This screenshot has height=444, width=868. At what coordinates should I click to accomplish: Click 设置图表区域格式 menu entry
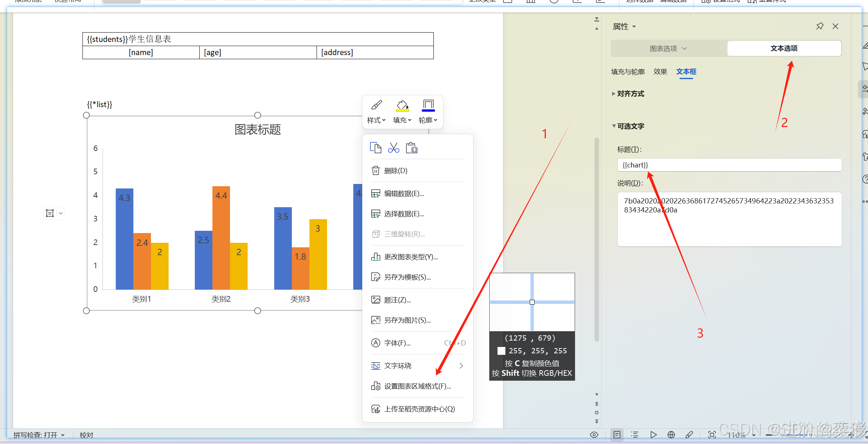pos(417,386)
